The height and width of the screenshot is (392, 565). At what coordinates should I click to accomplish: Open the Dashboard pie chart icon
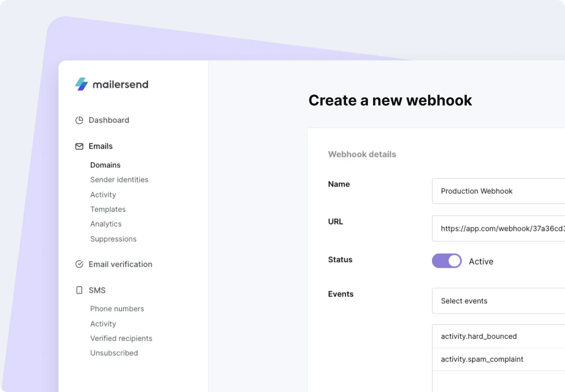[79, 120]
